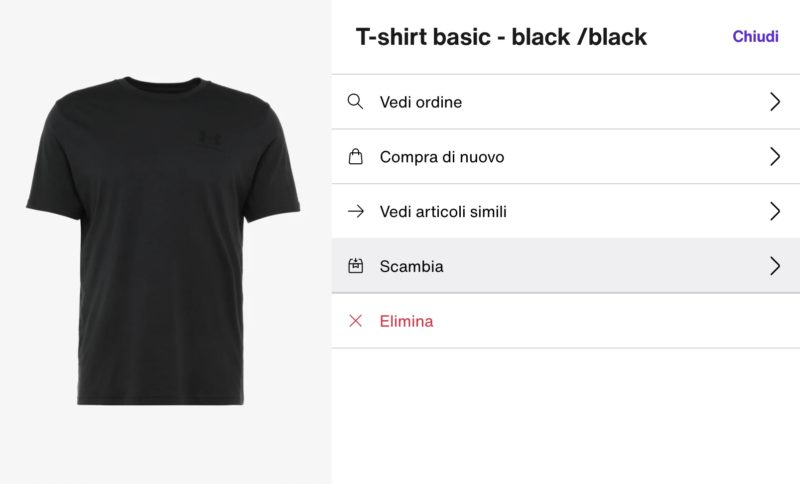Click the red X icon beside Elimina
Screen dimensions: 800x484
[x=355, y=322]
